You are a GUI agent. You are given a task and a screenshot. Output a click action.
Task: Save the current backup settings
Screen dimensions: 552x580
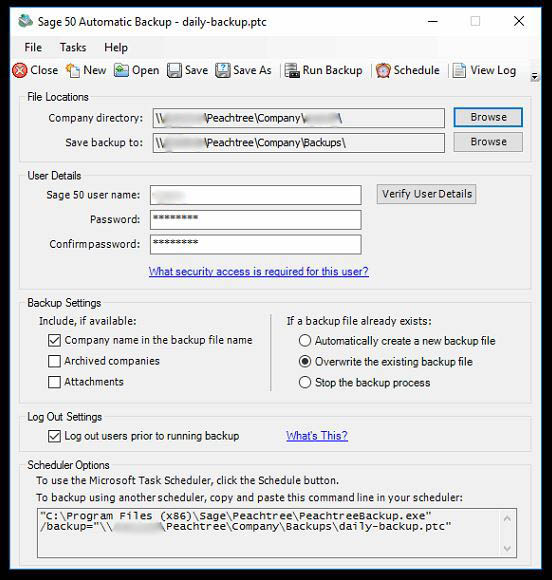187,70
